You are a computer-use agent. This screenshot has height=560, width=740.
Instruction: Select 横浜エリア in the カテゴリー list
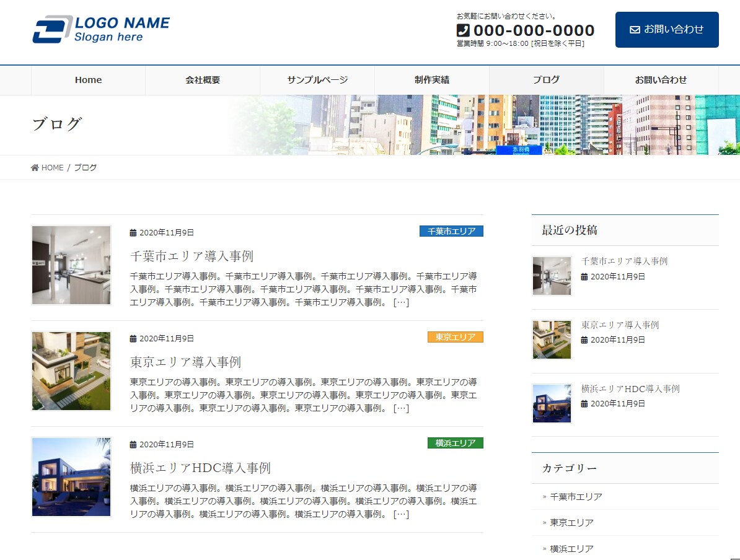pyautogui.click(x=572, y=549)
